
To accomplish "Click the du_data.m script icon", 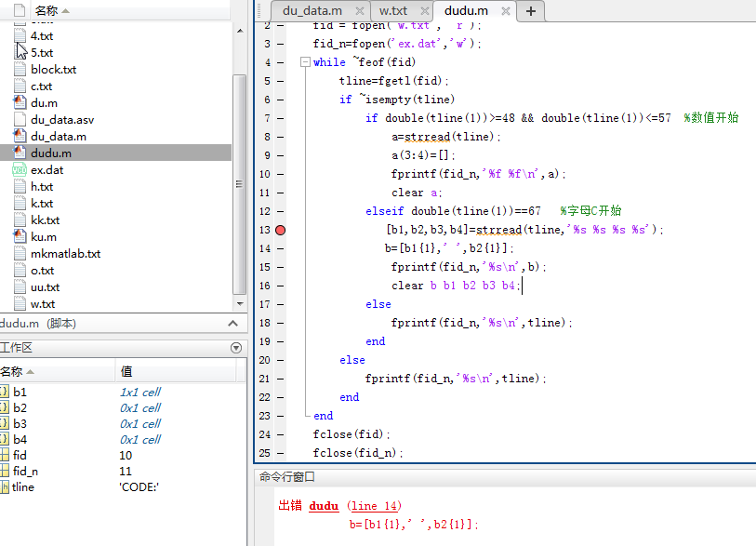I will tap(20, 137).
